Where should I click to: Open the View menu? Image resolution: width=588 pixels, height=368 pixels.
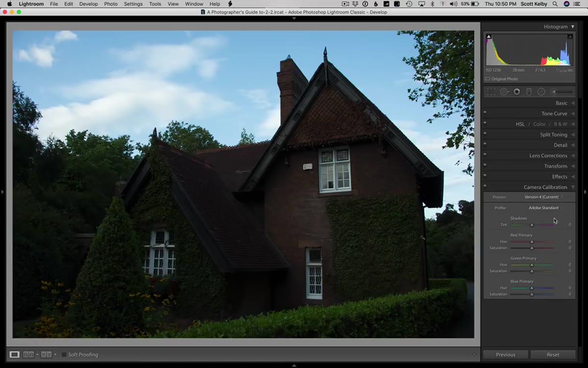[x=173, y=4]
